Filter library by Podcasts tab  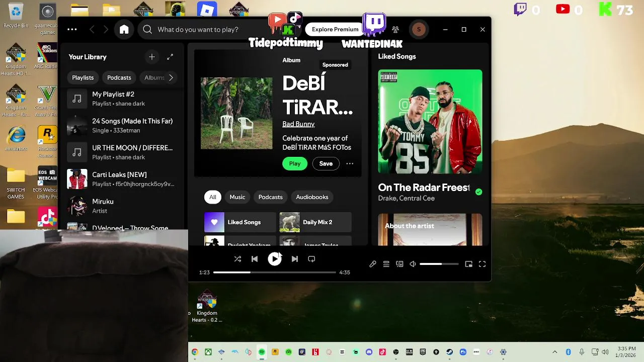pyautogui.click(x=119, y=77)
